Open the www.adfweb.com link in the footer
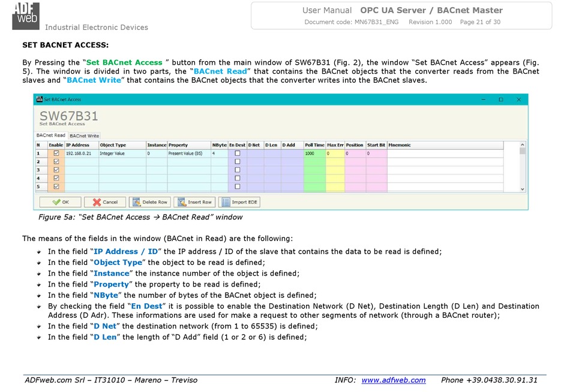This screenshot has width=570, height=392. [394, 380]
